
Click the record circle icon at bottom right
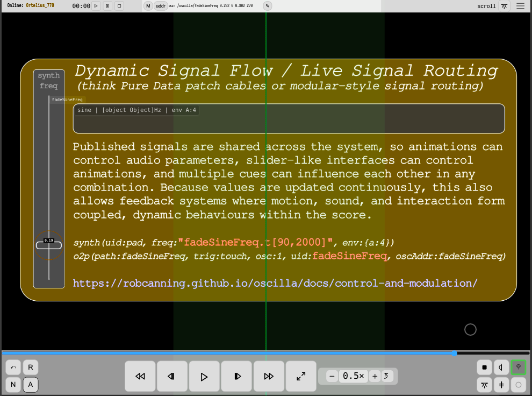click(518, 385)
